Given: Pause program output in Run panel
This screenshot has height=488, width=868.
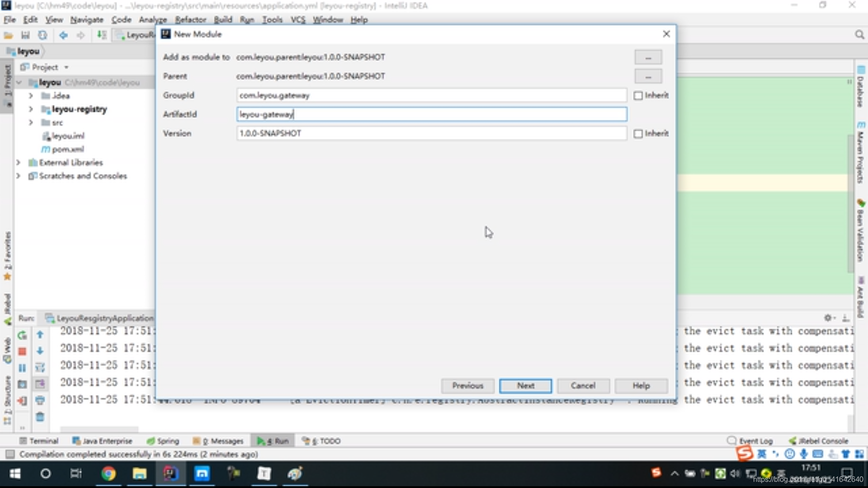Looking at the screenshot, I should (x=22, y=368).
